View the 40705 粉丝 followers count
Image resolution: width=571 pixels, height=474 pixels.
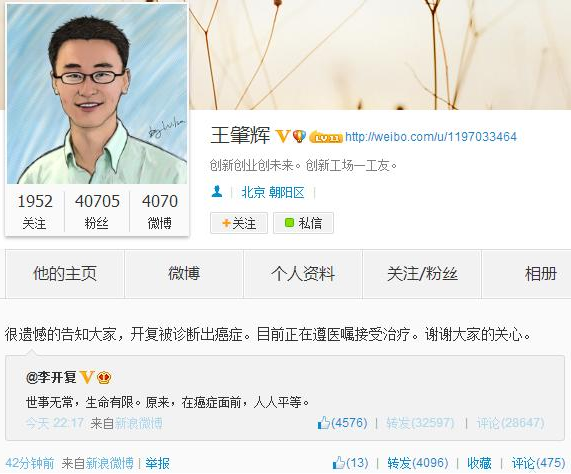coord(97,211)
